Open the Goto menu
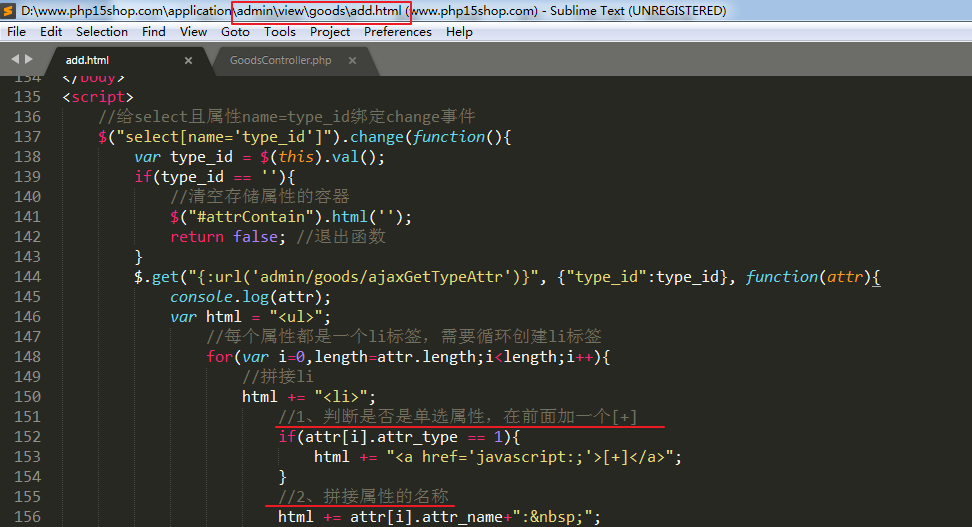 coord(236,32)
